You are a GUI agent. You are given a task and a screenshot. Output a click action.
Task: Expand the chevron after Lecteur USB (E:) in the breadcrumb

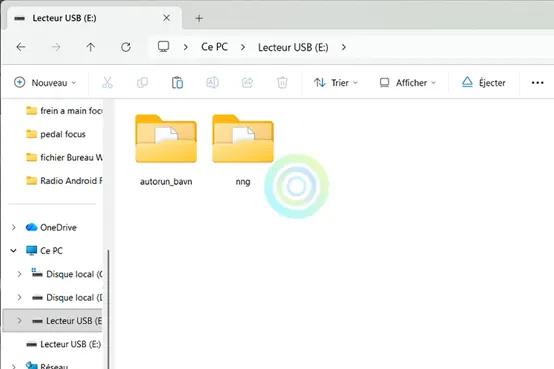tap(344, 47)
